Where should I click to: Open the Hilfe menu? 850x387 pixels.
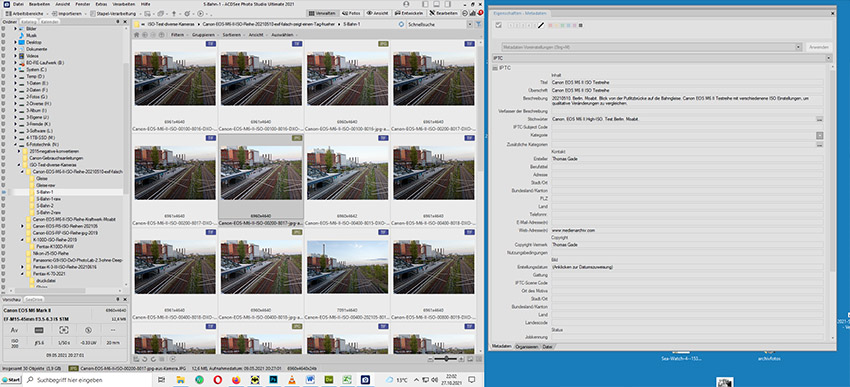145,4
